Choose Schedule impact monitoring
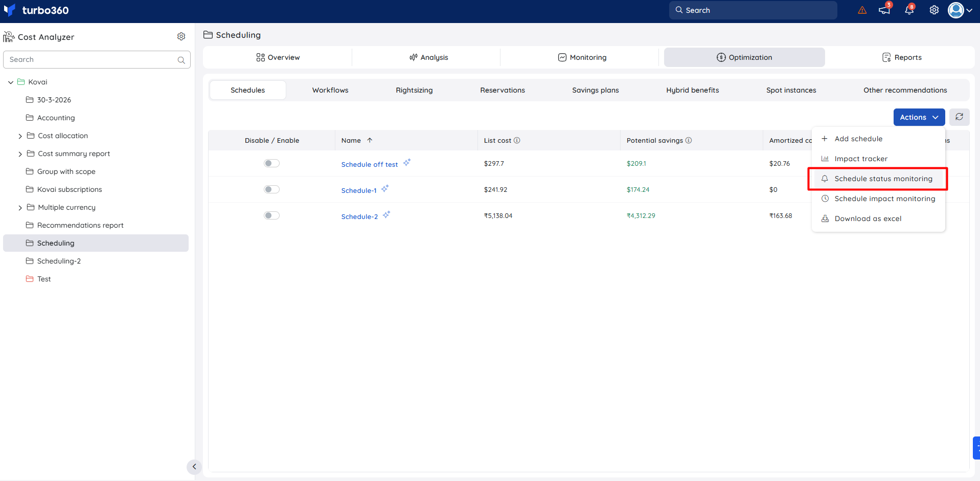The image size is (980, 481). click(878, 199)
